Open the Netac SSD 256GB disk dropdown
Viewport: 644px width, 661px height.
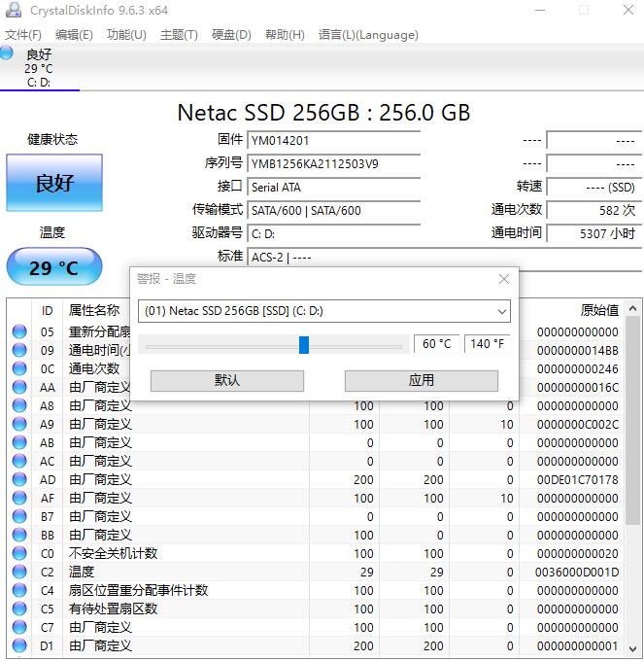pos(324,311)
